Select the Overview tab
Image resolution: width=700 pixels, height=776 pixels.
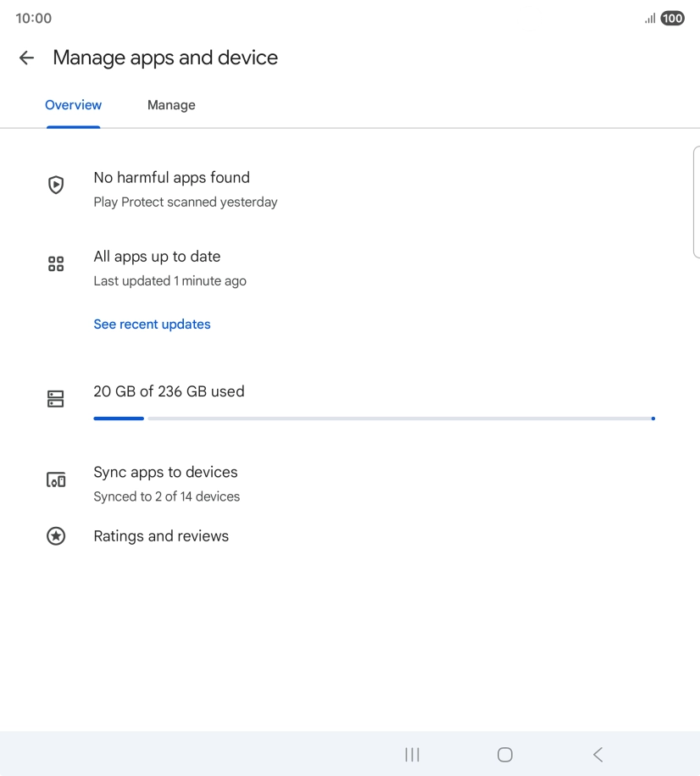pyautogui.click(x=73, y=105)
